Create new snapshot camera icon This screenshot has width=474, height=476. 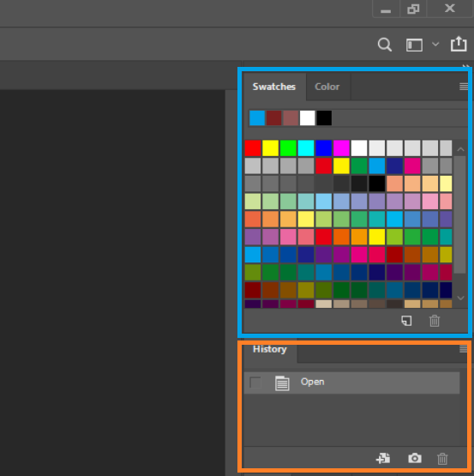tap(415, 458)
